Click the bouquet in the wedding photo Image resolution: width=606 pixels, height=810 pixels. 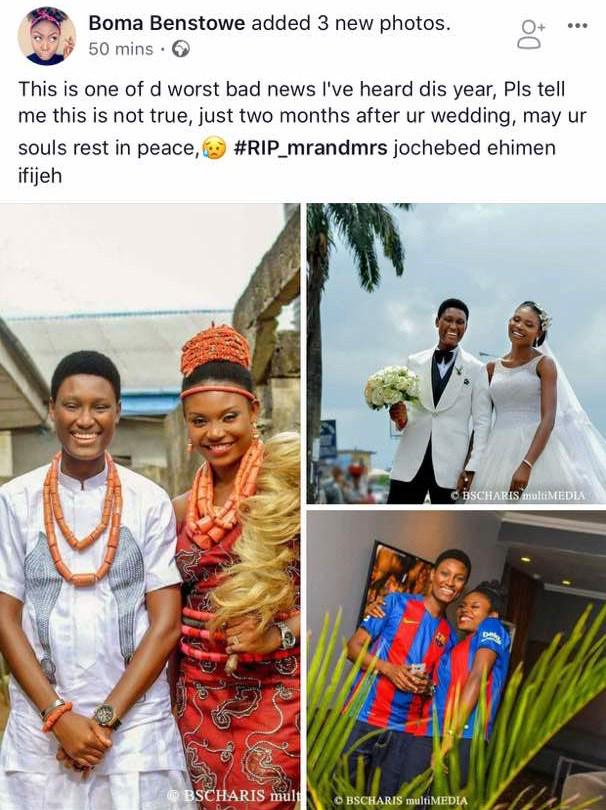393,389
